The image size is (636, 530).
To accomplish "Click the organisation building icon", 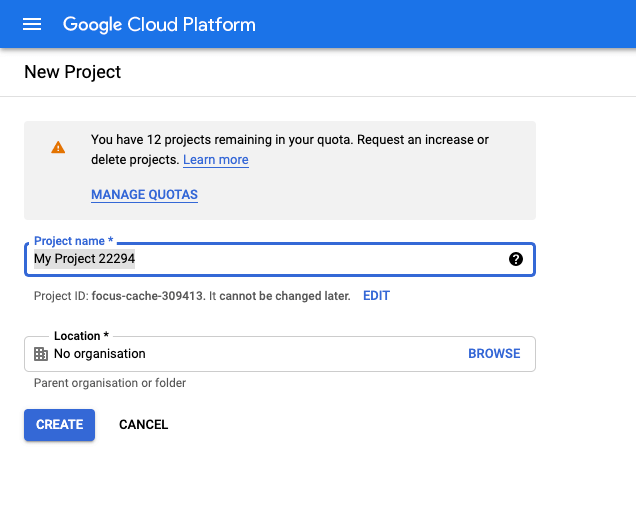I will [x=41, y=354].
